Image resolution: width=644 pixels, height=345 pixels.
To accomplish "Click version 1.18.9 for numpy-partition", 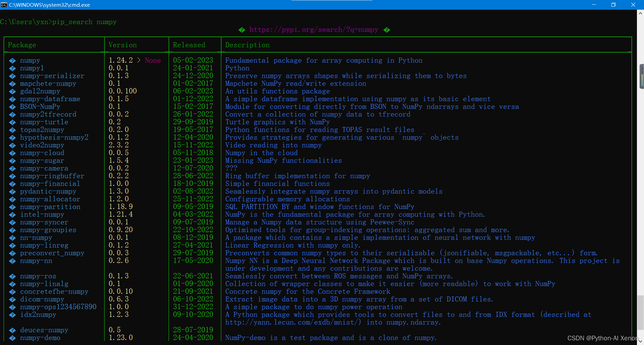I will pos(121,207).
